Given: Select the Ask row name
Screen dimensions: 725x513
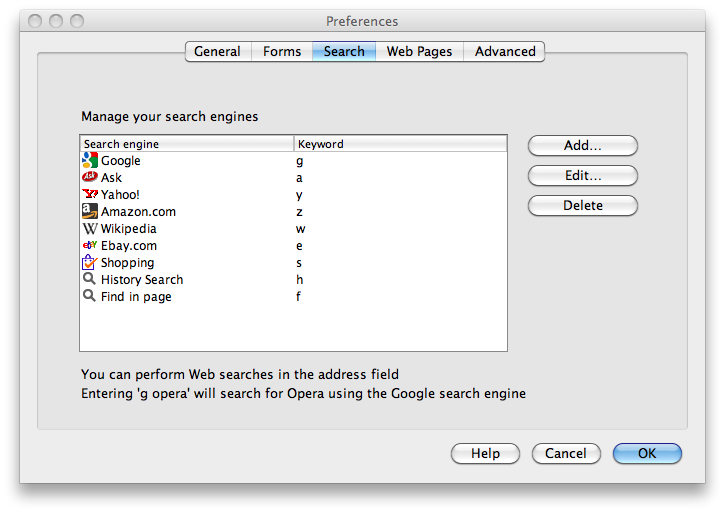Looking at the screenshot, I should click(111, 178).
